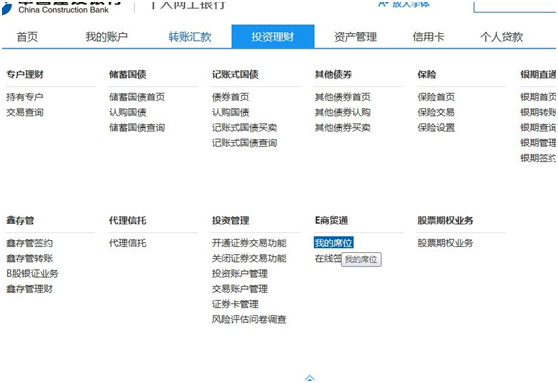Viewport: 558px width, 383px height.
Task: Click 开通证券交易功能 link
Action: [249, 243]
